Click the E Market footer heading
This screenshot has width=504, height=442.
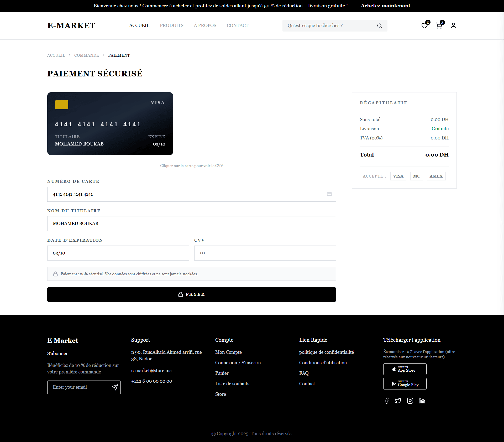[63, 340]
